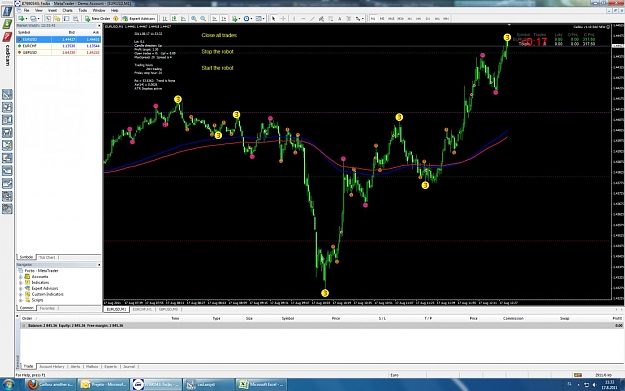The image size is (625, 391).
Task: Select the D1 timeframe button
Action: click(428, 18)
